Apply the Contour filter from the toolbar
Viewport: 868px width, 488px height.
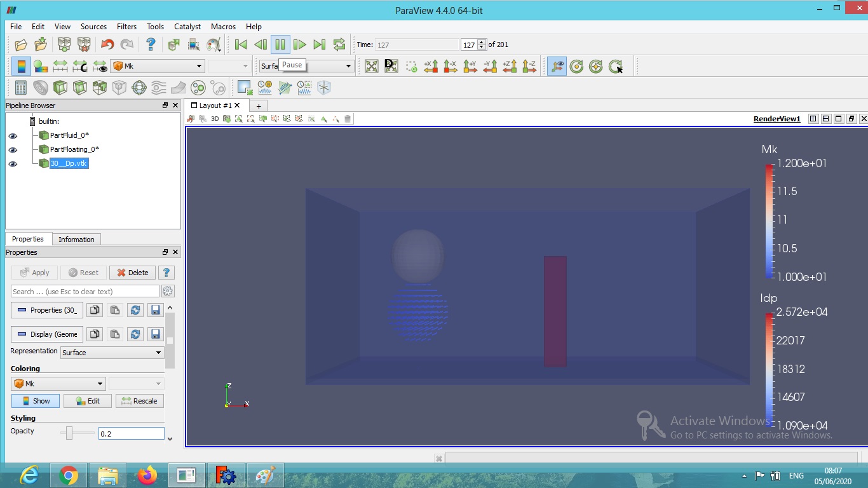tap(40, 88)
